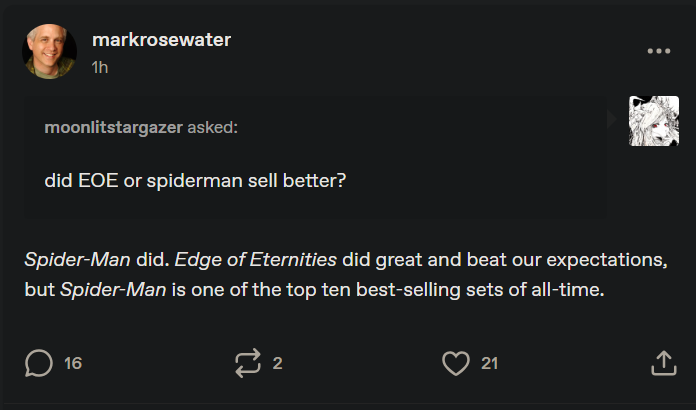Click the reply speech bubble icon
The width and height of the screenshot is (696, 410).
pos(39,363)
